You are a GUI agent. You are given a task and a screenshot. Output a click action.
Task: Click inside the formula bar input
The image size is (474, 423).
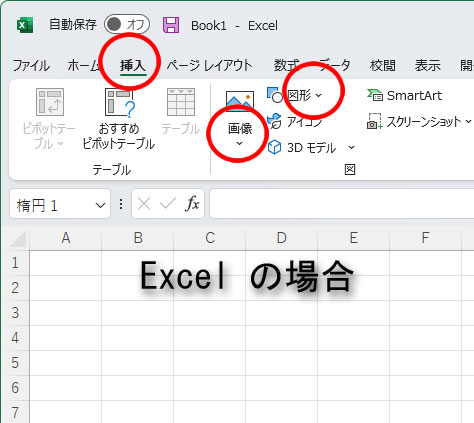tap(342, 204)
